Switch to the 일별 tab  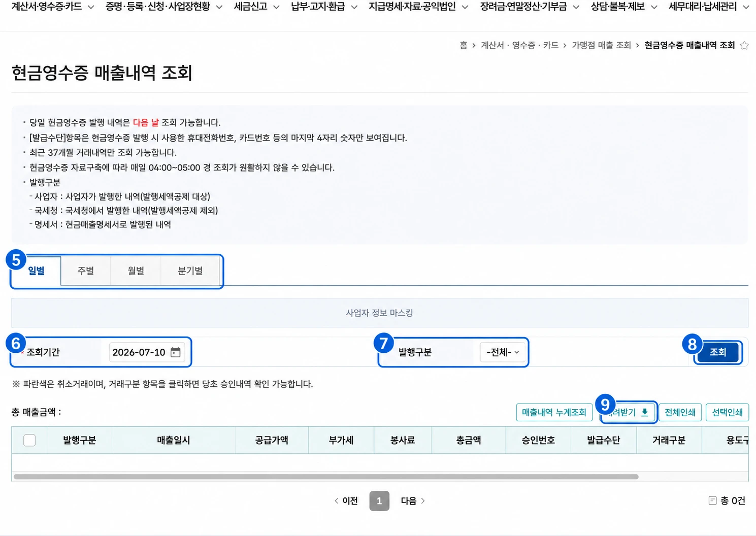tap(36, 271)
